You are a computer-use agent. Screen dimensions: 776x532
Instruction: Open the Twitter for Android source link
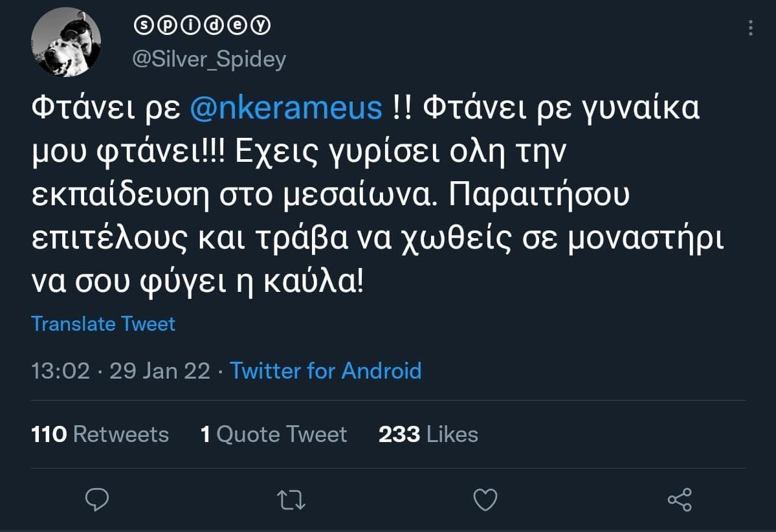coord(326,371)
